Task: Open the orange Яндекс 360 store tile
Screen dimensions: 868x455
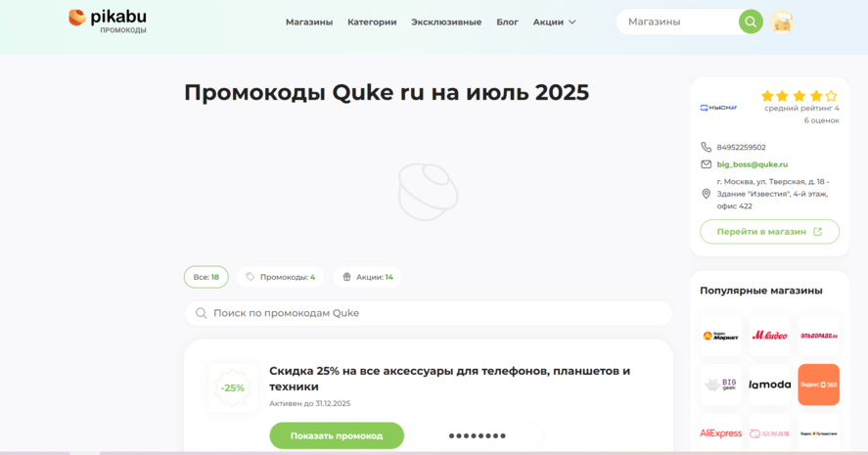Action: (819, 385)
